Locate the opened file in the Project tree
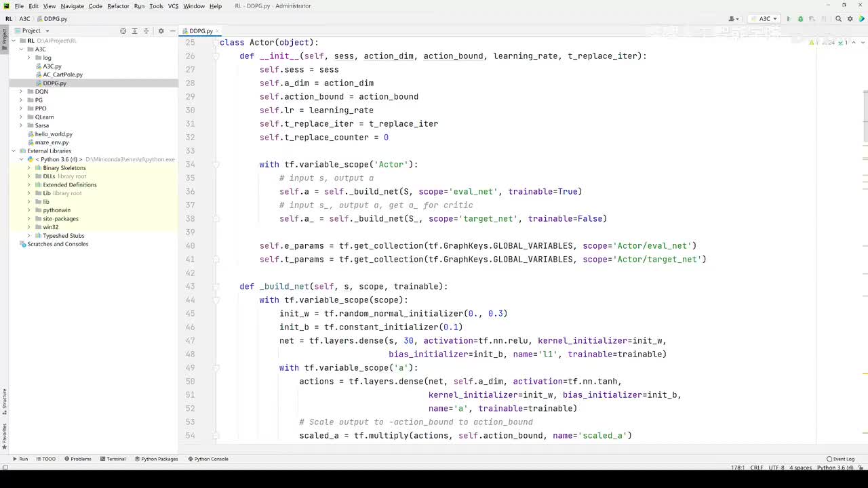This screenshot has width=868, height=488. click(54, 83)
